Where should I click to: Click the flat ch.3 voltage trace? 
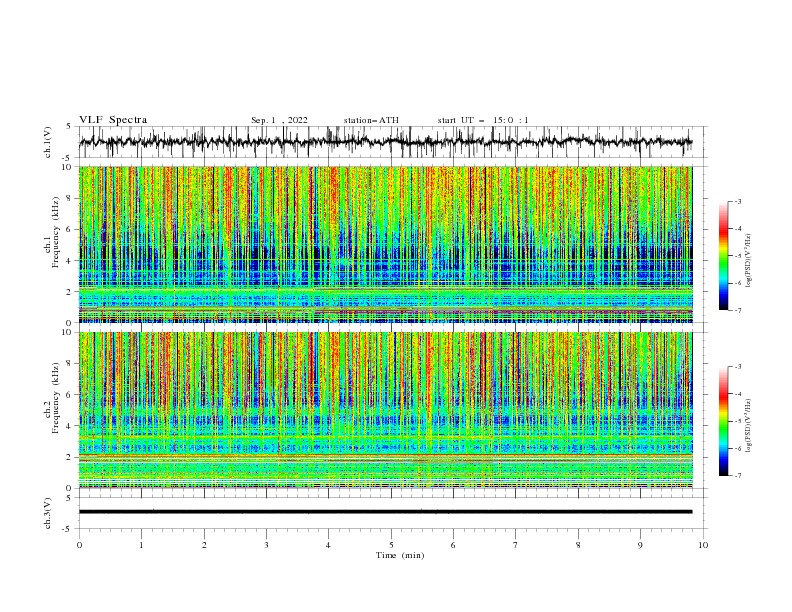point(385,512)
